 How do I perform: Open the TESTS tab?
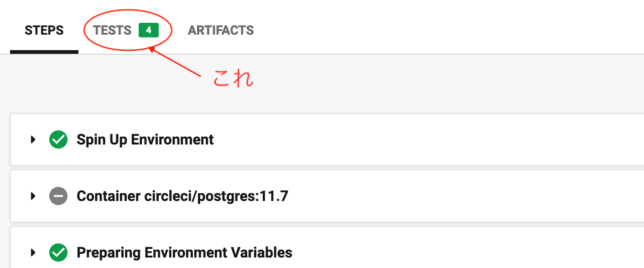coord(112,31)
